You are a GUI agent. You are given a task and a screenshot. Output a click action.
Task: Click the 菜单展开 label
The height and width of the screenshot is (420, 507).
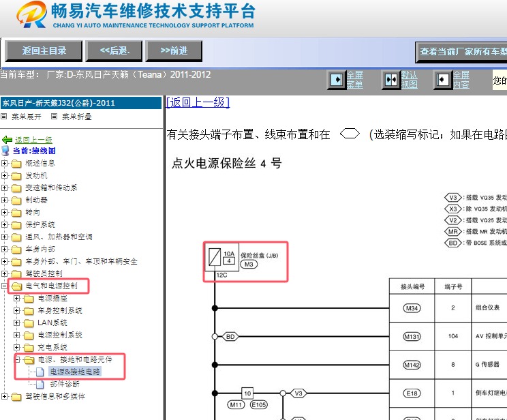tap(27, 117)
